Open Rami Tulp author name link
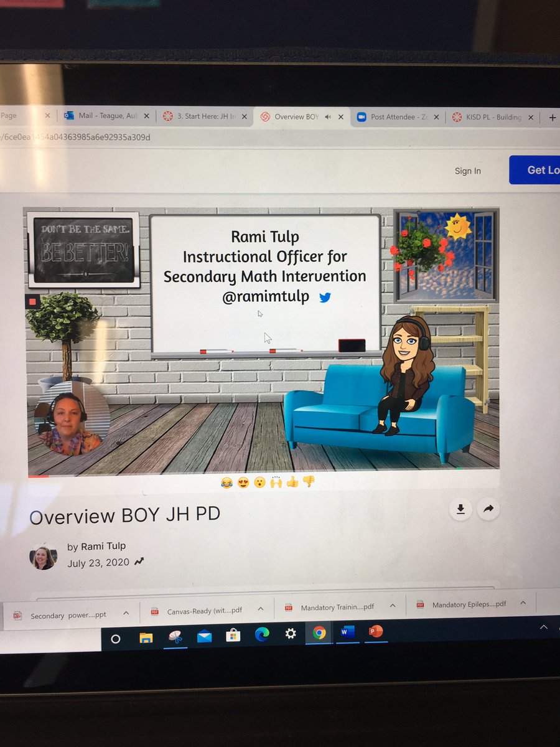 pos(103,546)
